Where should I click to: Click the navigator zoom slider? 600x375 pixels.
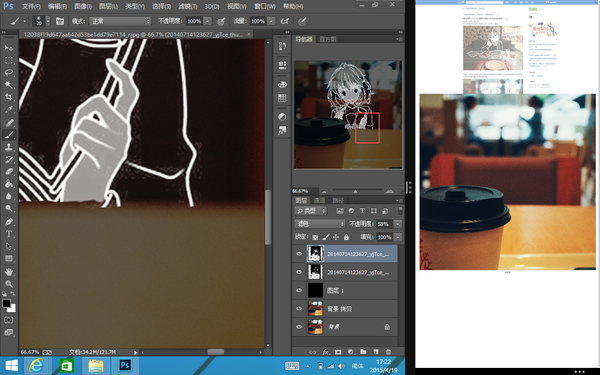[x=356, y=191]
